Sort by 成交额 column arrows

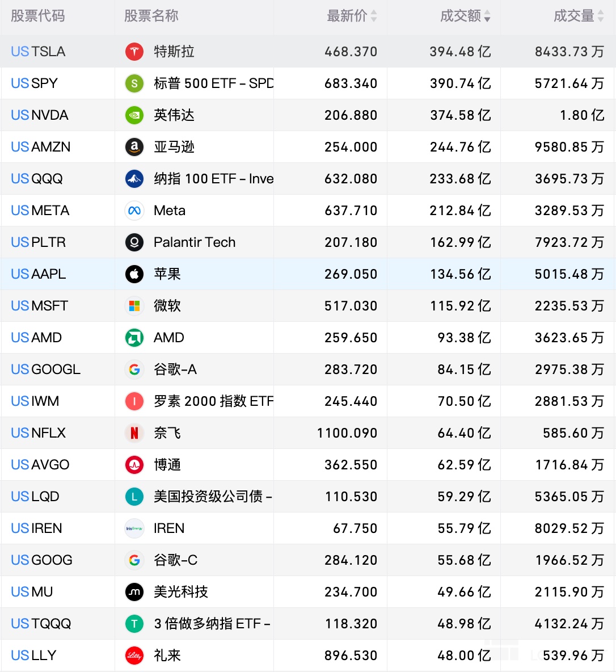point(487,16)
